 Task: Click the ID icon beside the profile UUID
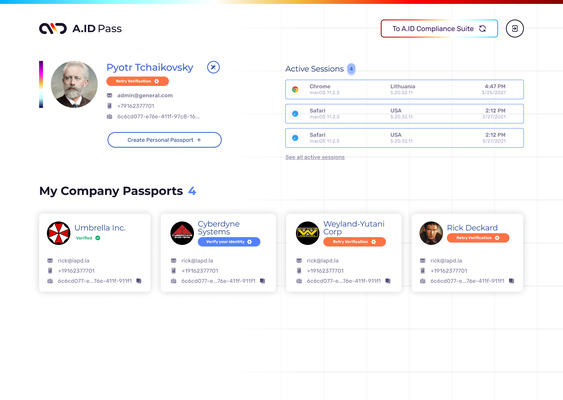(x=110, y=116)
